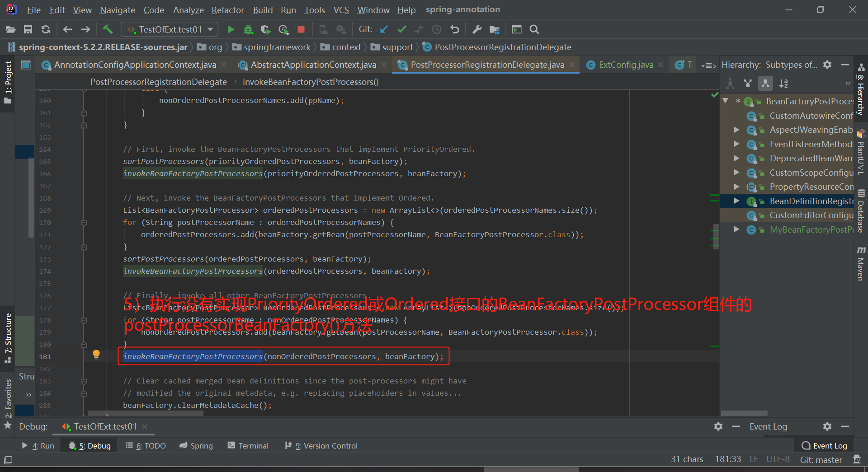The height and width of the screenshot is (472, 868).
Task: Click the intention lightbulb on line 181
Action: pos(96,355)
